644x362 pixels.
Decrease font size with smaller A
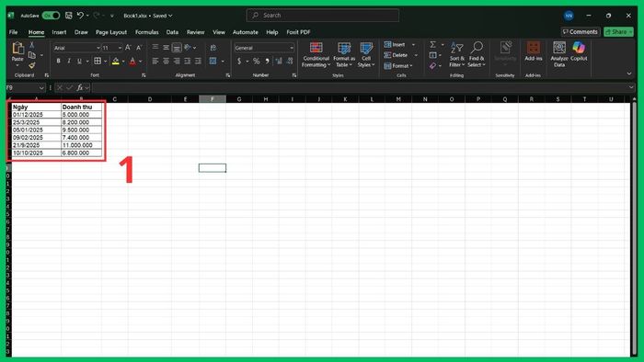(x=139, y=48)
